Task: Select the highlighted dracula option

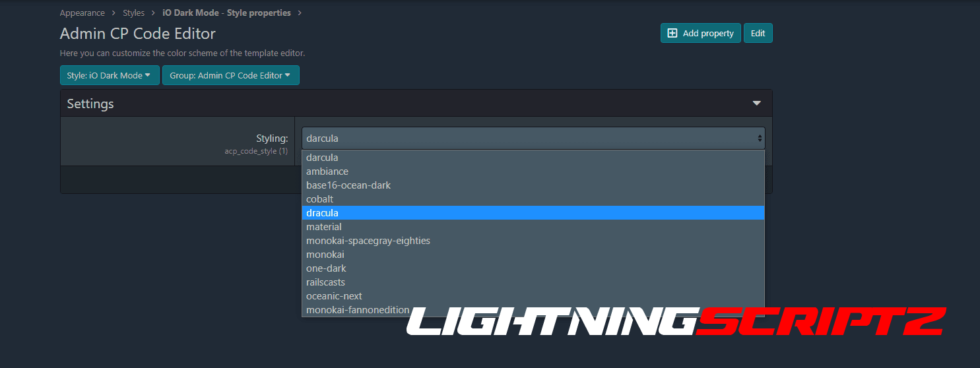Action: pyautogui.click(x=322, y=213)
